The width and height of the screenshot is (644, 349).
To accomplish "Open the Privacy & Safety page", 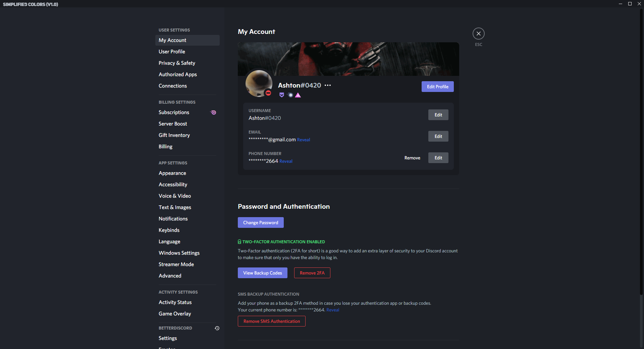I will coord(177,63).
